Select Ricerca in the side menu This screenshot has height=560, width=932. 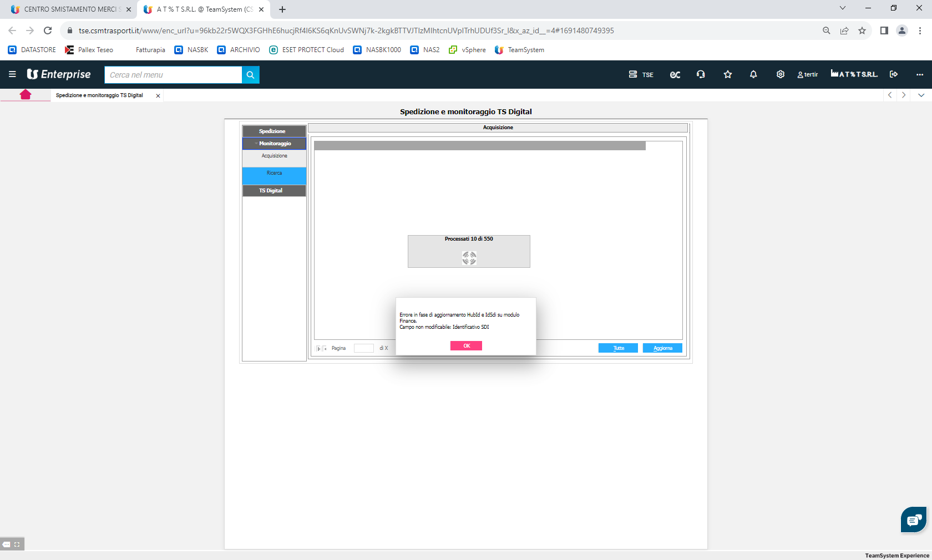274,174
